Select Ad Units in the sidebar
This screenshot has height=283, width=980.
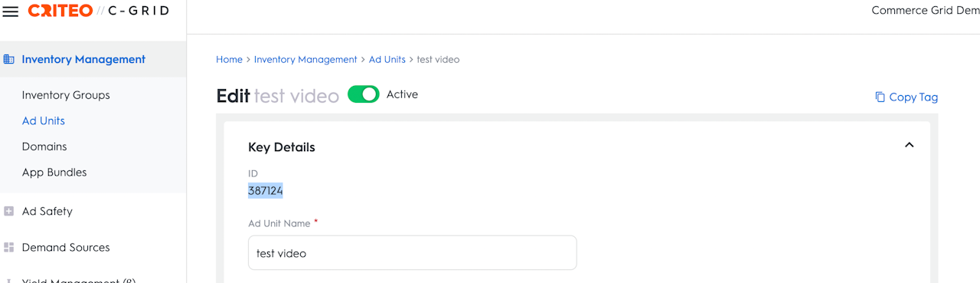click(x=44, y=121)
